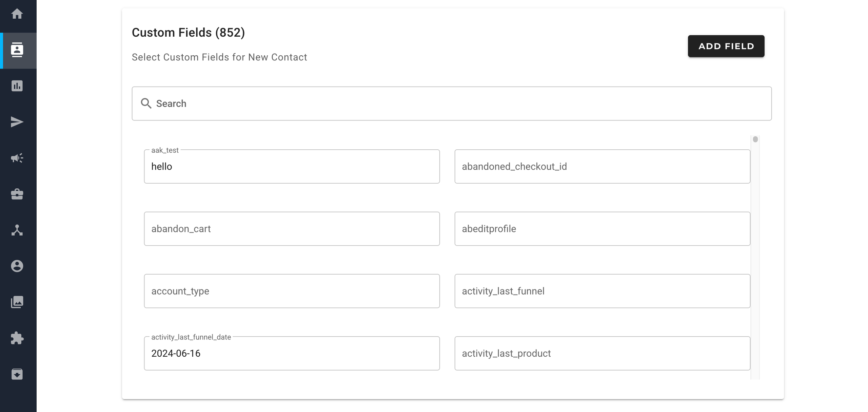This screenshot has width=868, height=412.
Task: Click the briefcase icon in sidebar
Action: click(17, 194)
